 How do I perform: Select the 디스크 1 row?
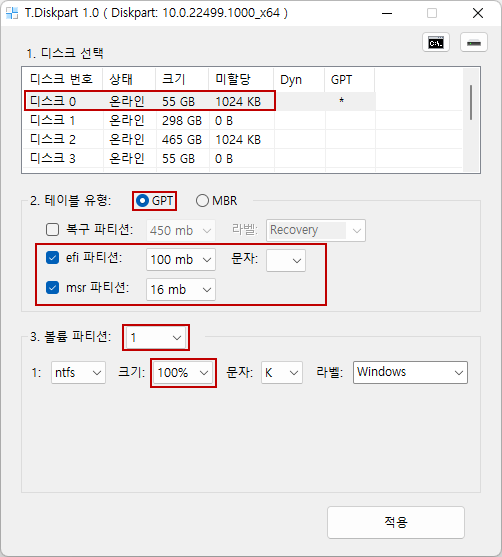click(199, 120)
